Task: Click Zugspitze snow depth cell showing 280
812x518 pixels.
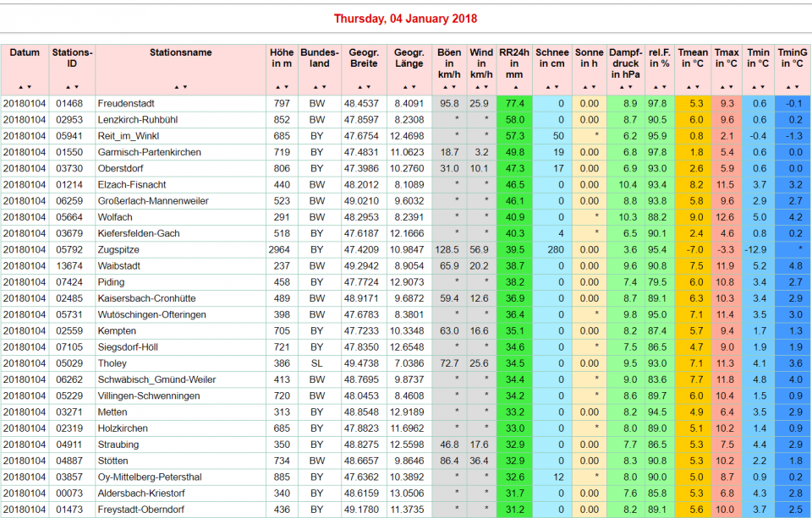Action: point(552,249)
